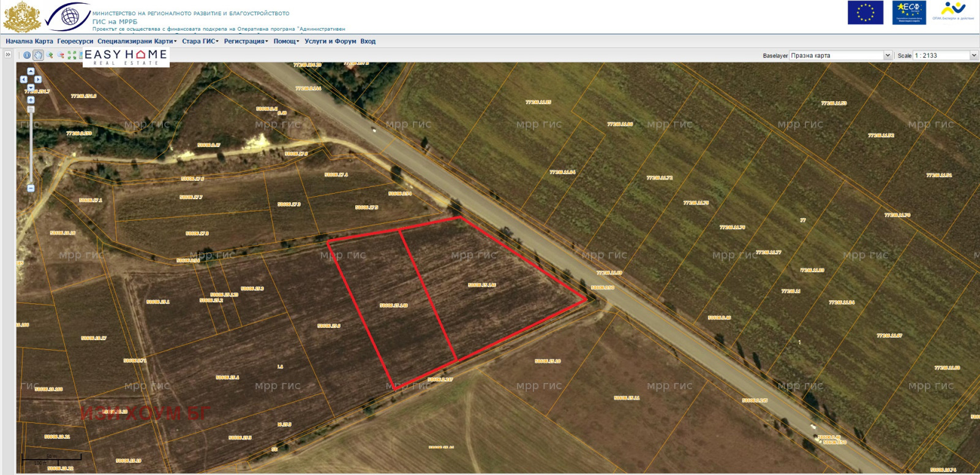Open Услуги и Форум page
980x475 pixels.
coord(330,42)
